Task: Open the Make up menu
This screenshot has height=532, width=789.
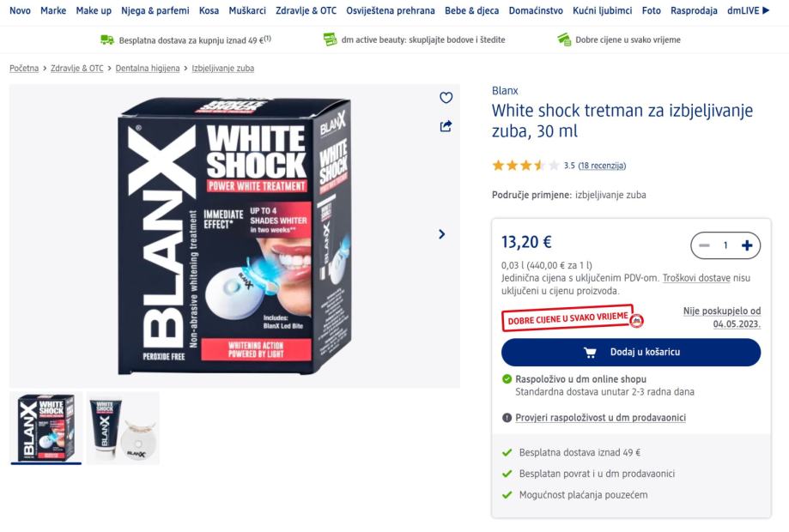Action: tap(94, 10)
